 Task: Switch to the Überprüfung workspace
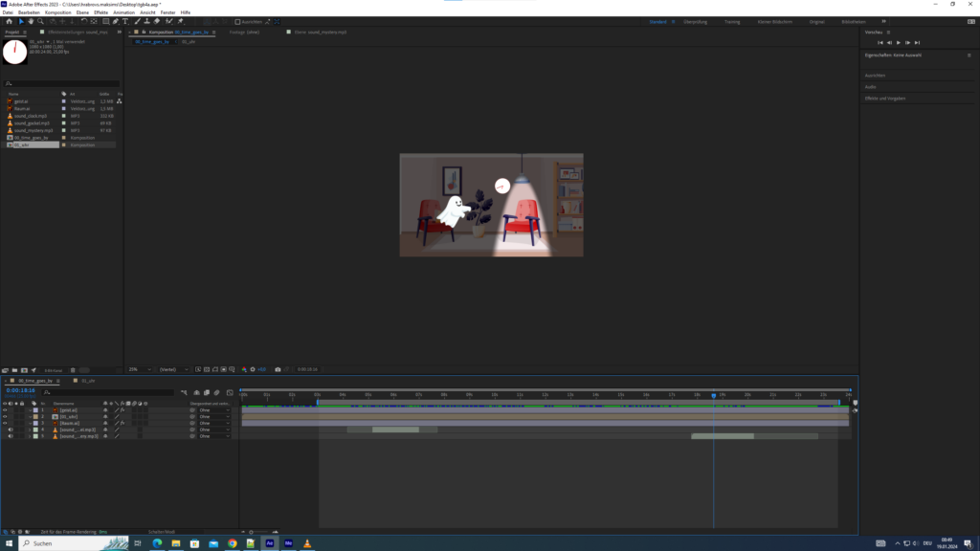(694, 21)
